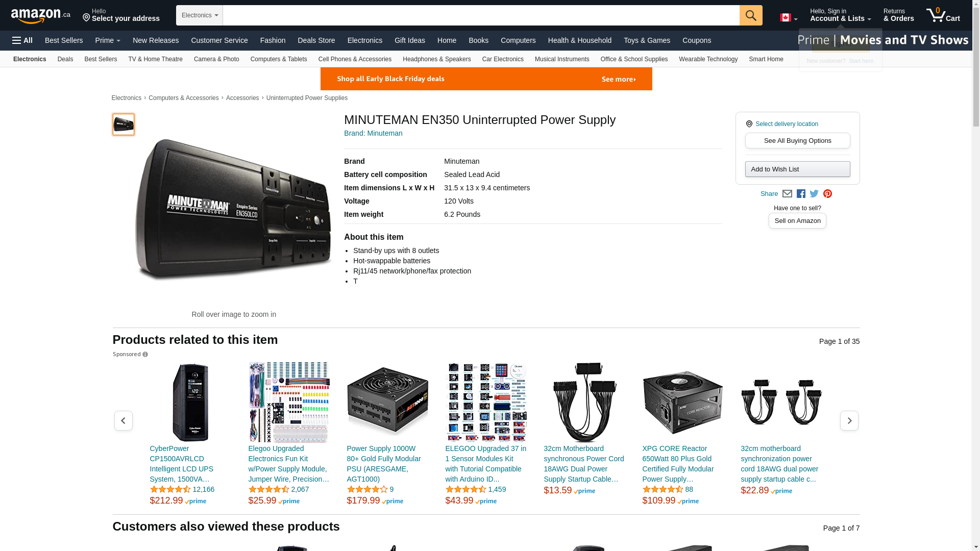Expand the Electronics search category dropdown
Image resolution: width=980 pixels, height=551 pixels.
click(200, 15)
